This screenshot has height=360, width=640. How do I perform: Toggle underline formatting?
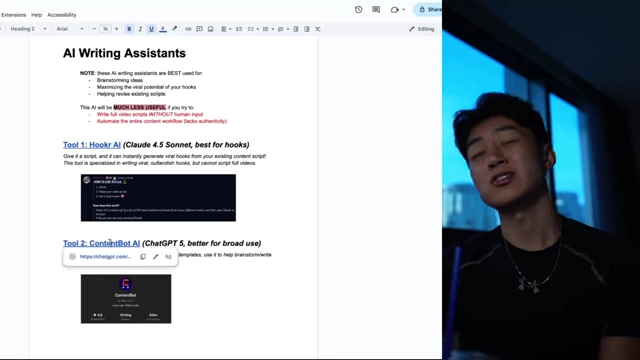tap(151, 29)
